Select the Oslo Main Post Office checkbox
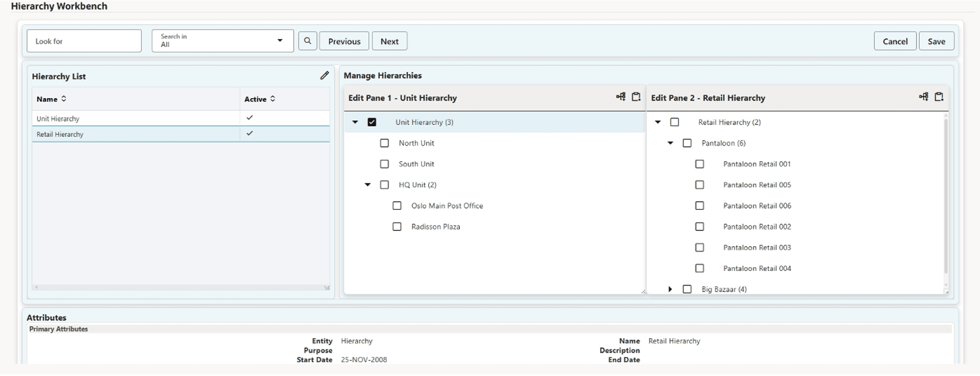The image size is (980, 376). click(x=397, y=206)
